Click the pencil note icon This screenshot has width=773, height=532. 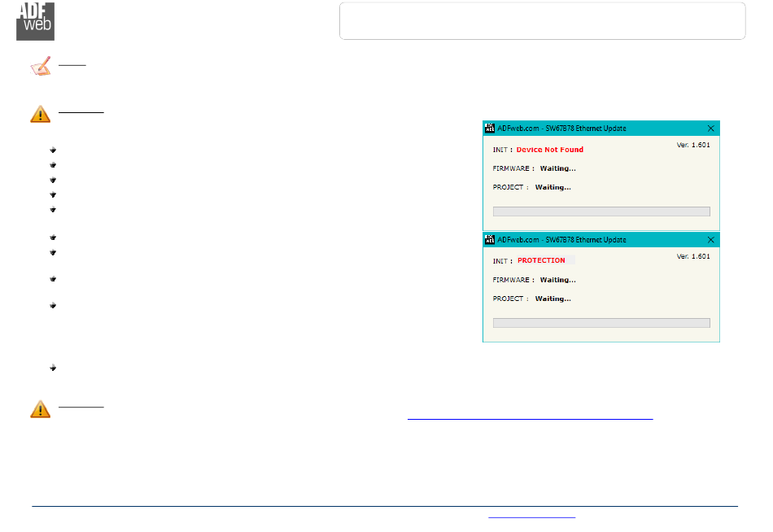(x=41, y=66)
